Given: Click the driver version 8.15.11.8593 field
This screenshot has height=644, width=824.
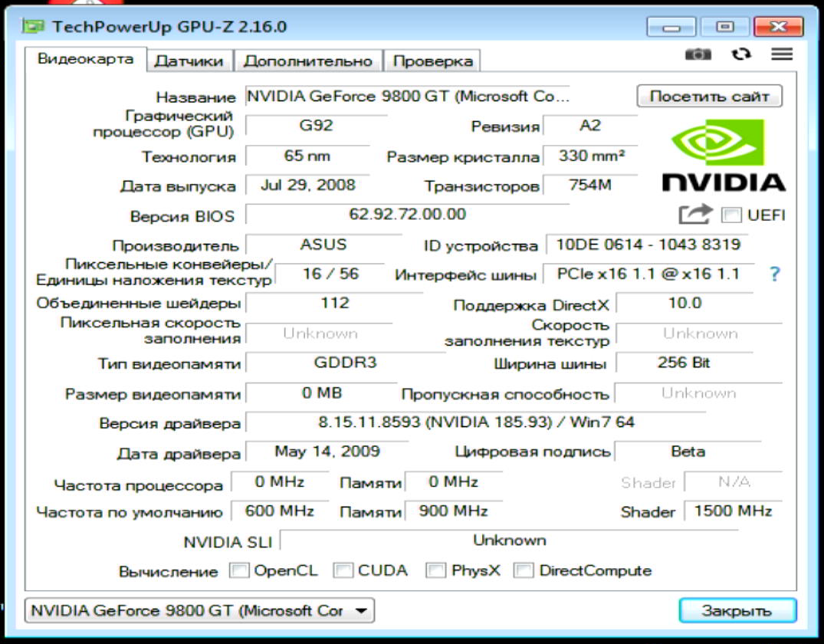Looking at the screenshot, I should [475, 422].
